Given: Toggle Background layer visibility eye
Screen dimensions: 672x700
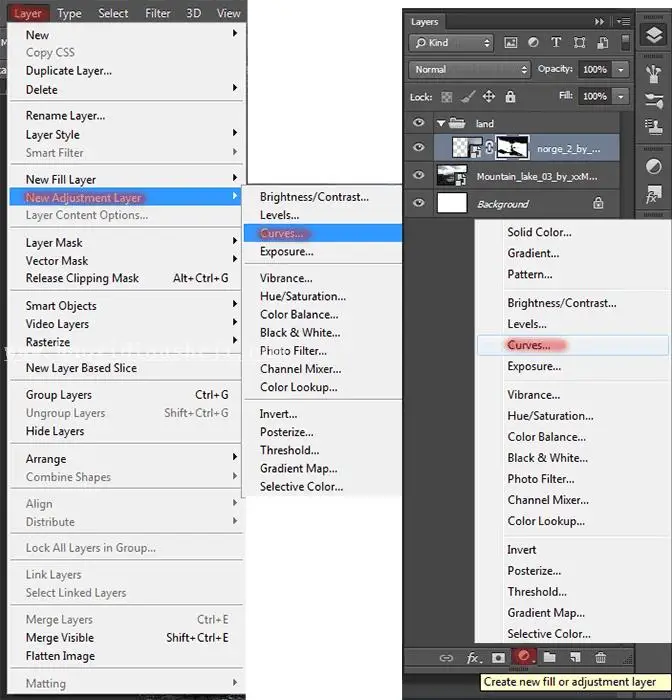Looking at the screenshot, I should click(x=418, y=203).
